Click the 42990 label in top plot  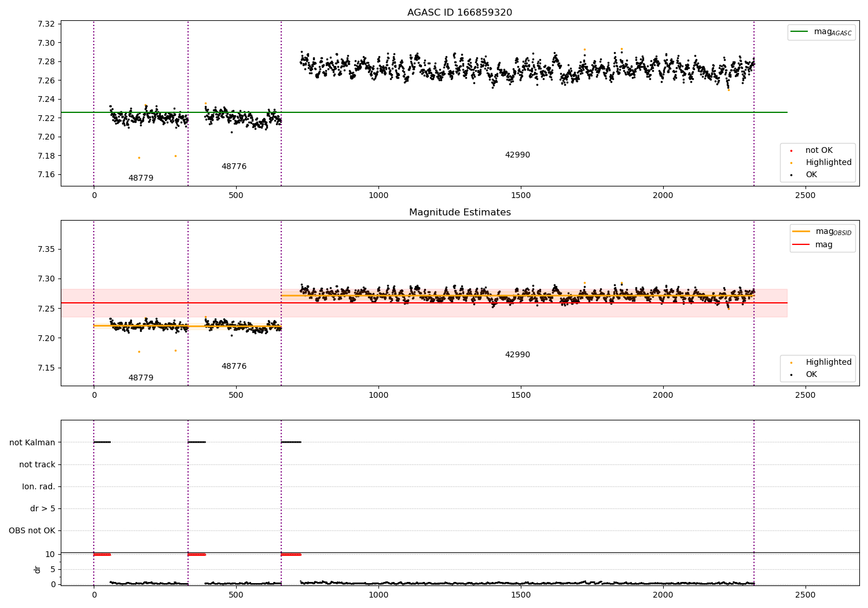tap(517, 155)
